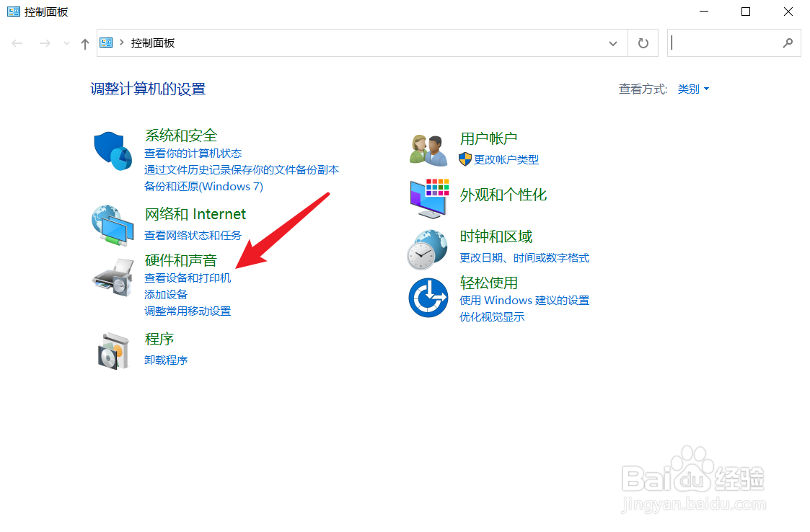Minimize the 控制面板 window

(703, 12)
